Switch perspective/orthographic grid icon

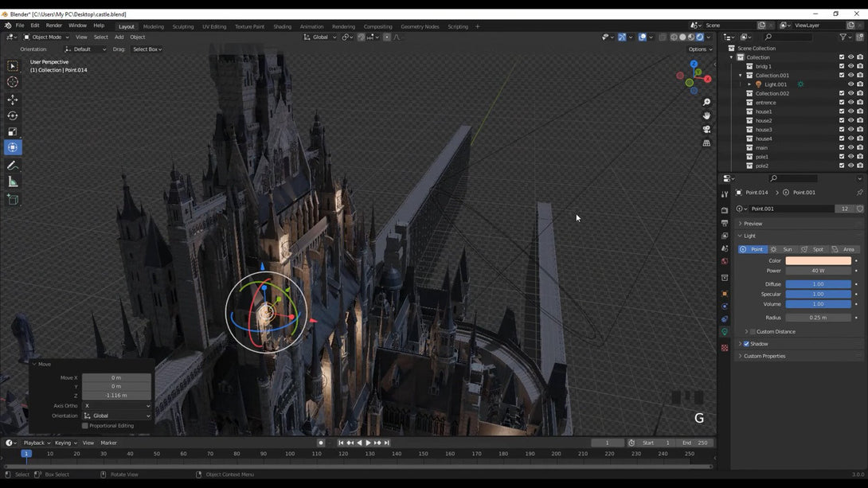pyautogui.click(x=706, y=142)
